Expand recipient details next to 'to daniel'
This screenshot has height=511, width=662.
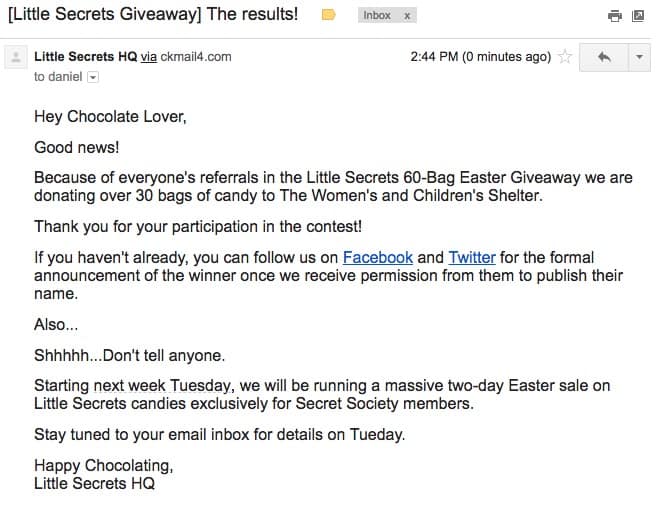(x=93, y=77)
